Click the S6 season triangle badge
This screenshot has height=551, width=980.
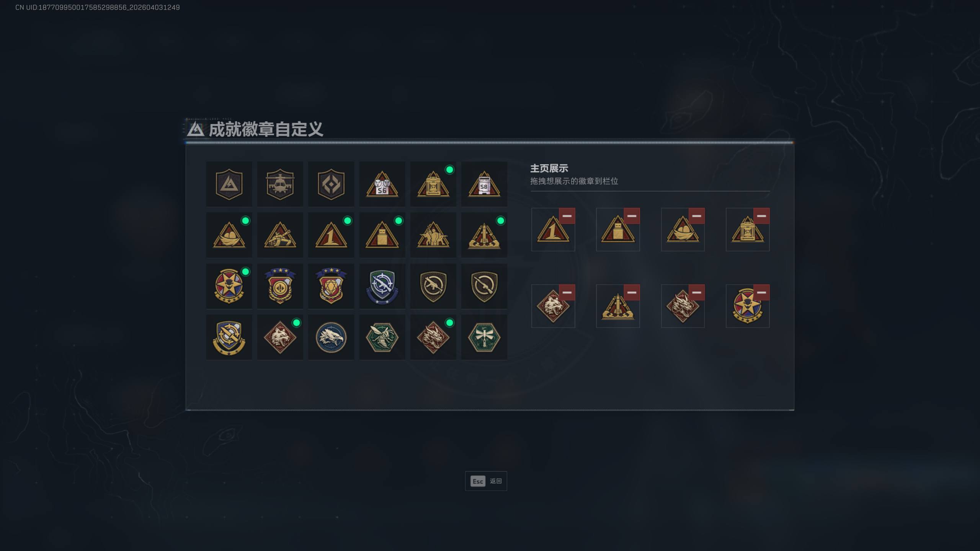coord(382,184)
